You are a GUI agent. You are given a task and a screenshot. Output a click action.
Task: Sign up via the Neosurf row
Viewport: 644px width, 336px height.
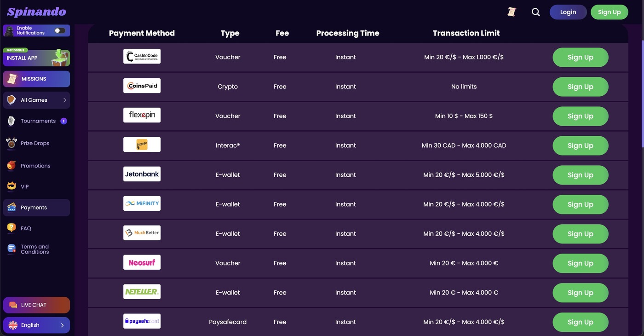581,263
